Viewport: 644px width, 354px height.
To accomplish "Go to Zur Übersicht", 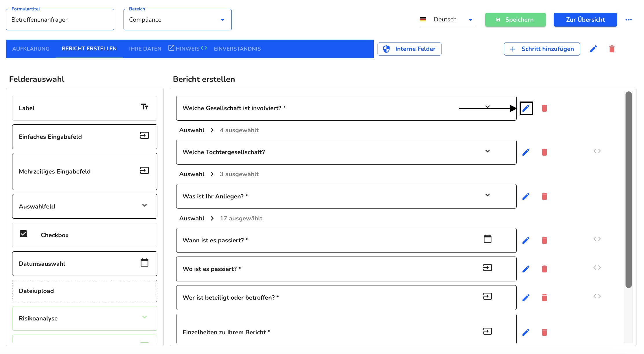I will click(x=585, y=20).
